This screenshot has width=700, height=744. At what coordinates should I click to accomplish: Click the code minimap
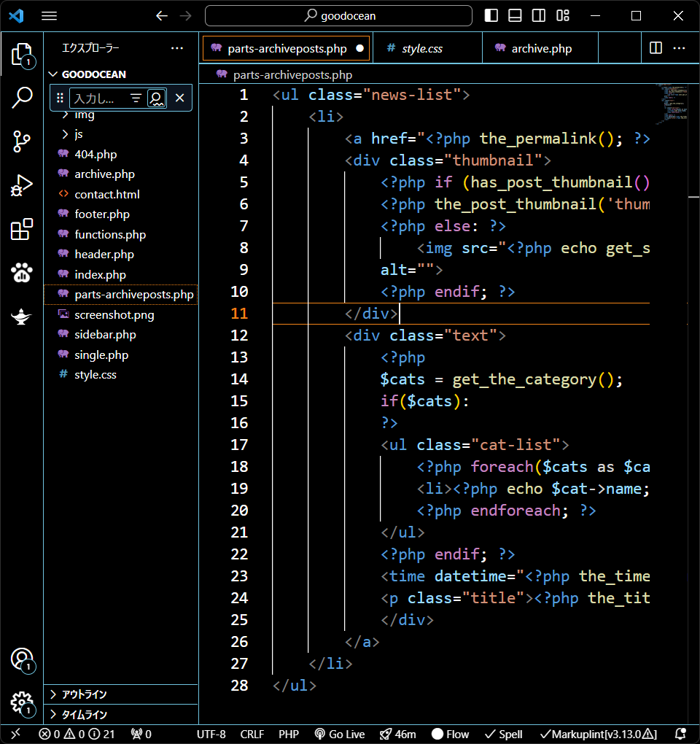(x=671, y=104)
